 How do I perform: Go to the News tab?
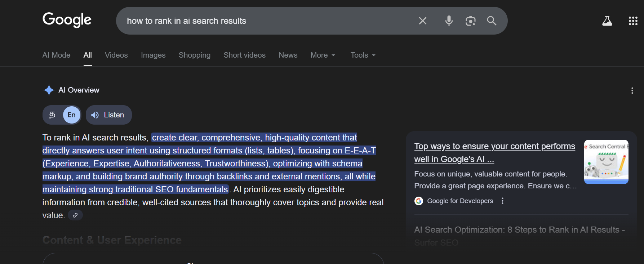coord(288,55)
